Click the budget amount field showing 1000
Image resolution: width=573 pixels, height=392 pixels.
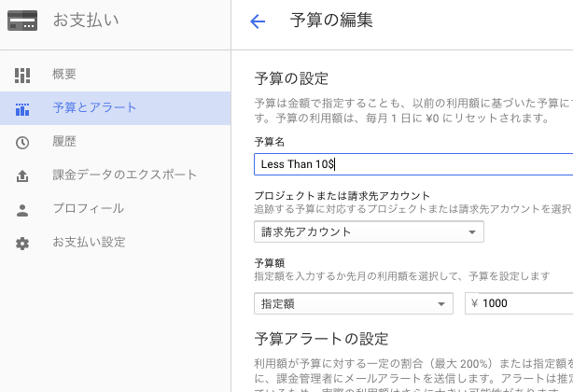[x=519, y=303]
